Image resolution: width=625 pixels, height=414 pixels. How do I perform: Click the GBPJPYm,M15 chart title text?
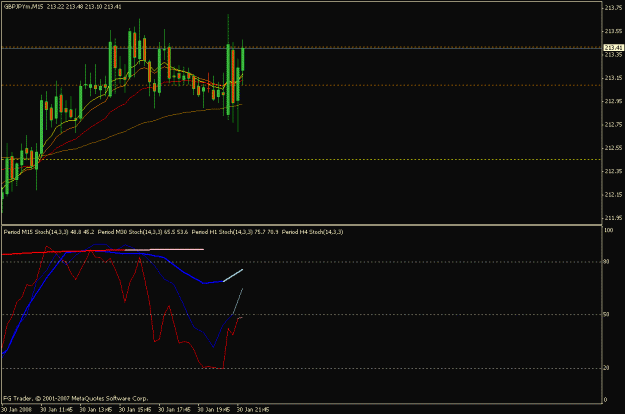(23, 7)
